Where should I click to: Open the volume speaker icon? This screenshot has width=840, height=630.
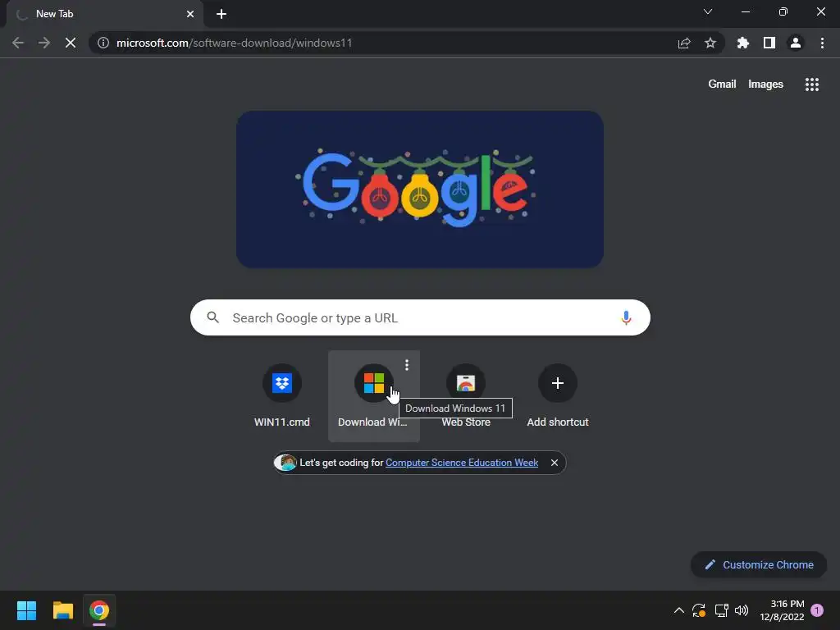(742, 610)
